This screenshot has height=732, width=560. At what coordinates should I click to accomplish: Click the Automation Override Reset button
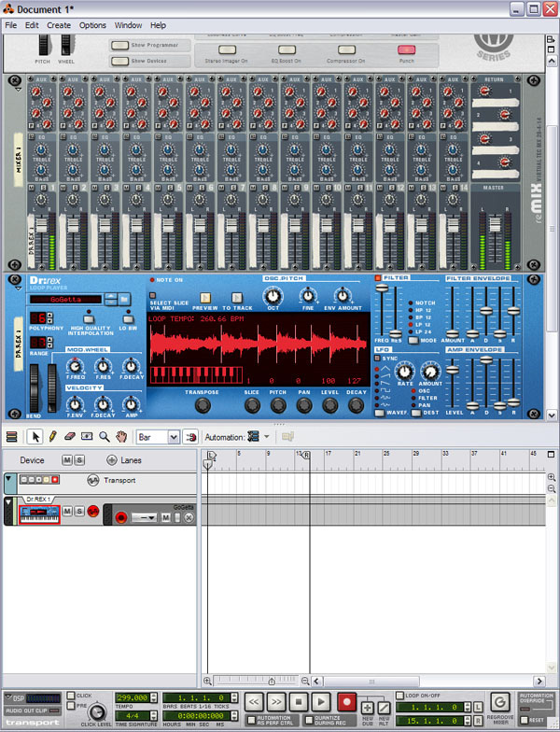[x=524, y=720]
